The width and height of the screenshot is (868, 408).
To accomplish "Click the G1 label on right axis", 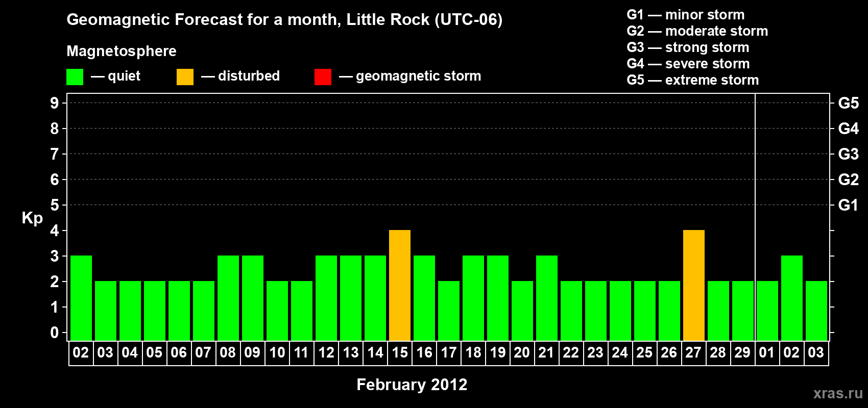I will coord(848,205).
